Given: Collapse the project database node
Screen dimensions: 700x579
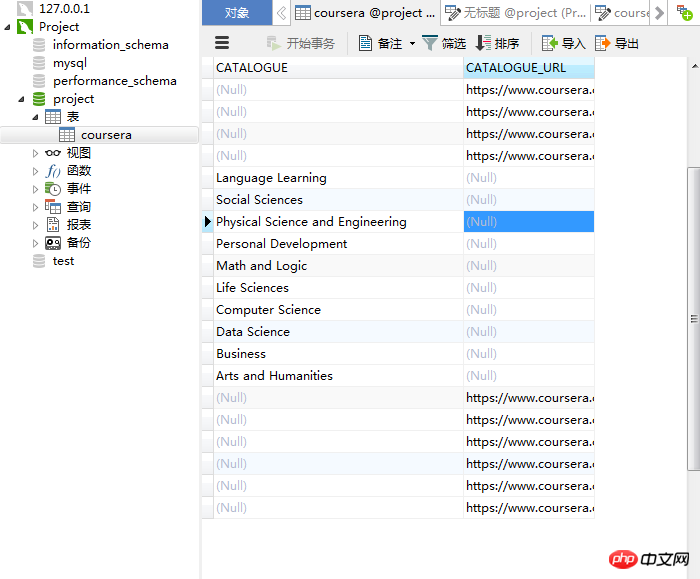Looking at the screenshot, I should [21, 99].
